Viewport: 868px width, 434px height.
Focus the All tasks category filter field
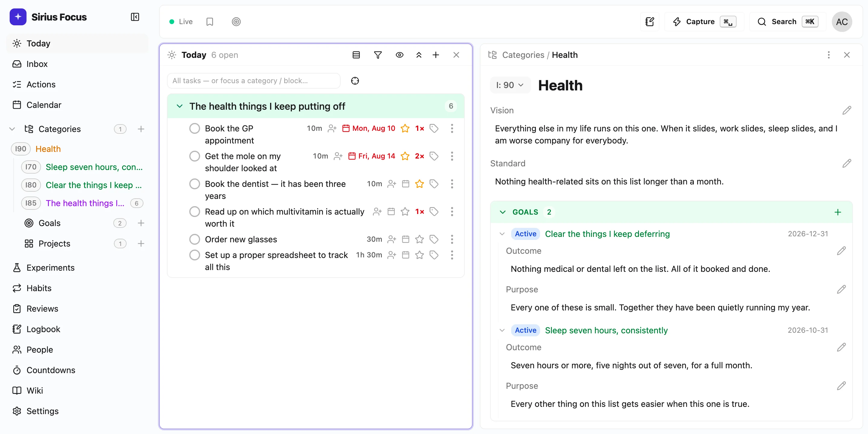(254, 80)
